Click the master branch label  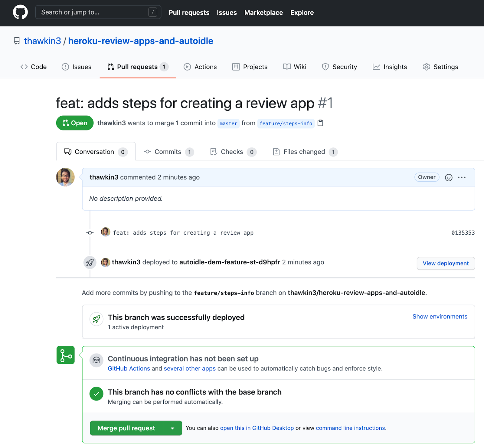coord(228,124)
